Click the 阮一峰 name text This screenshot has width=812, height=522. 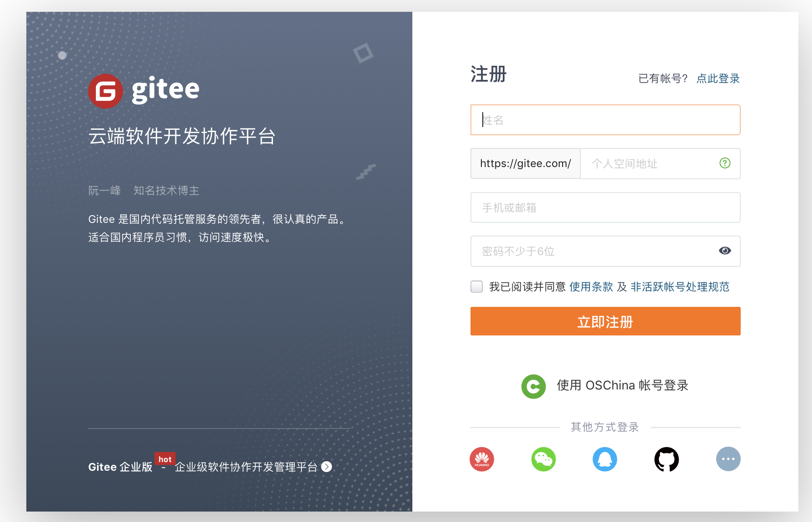(104, 191)
